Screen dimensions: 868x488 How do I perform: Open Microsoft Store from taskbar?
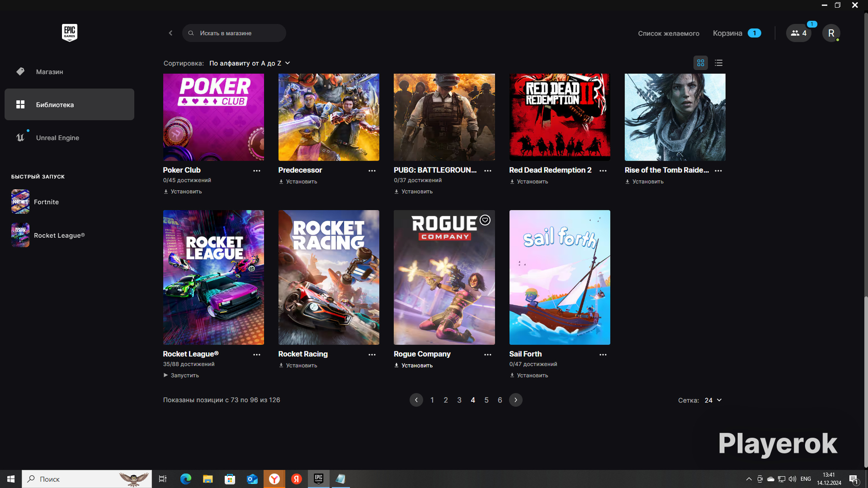point(230,479)
